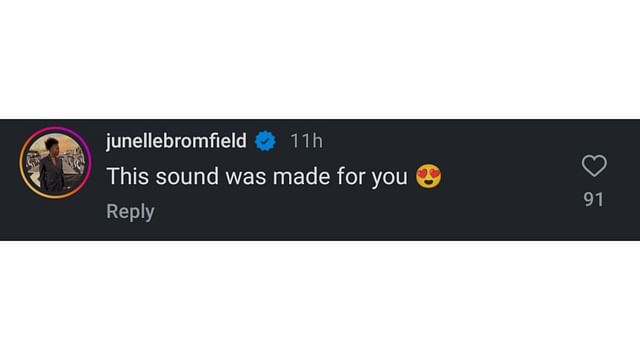Click the gray Reply text under the comment

[130, 211]
